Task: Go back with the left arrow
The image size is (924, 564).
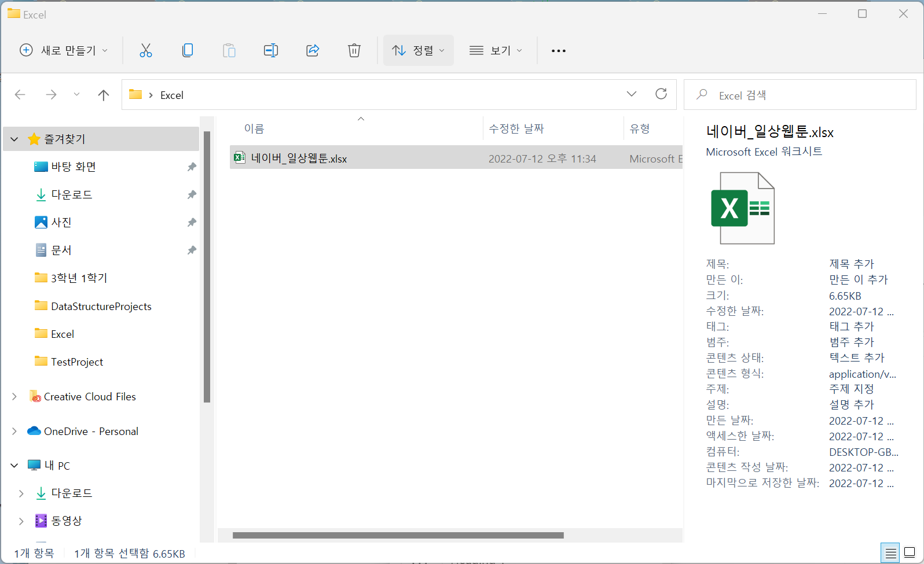Action: pyautogui.click(x=20, y=95)
